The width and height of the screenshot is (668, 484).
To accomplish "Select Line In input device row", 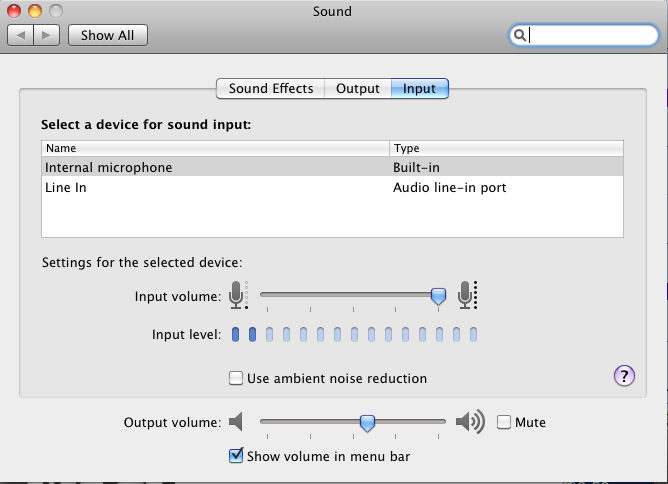I will 332,187.
